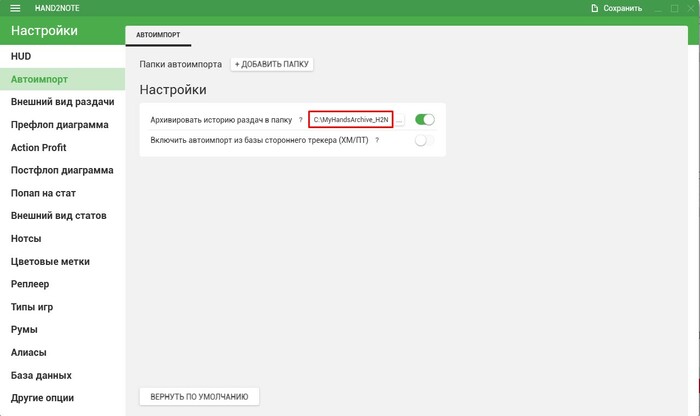
Task: Open Цветовые метки settings
Action: 62,261
